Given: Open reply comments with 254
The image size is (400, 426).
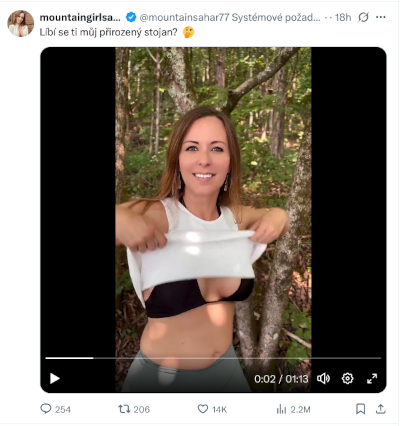Looking at the screenshot, I should 55,409.
